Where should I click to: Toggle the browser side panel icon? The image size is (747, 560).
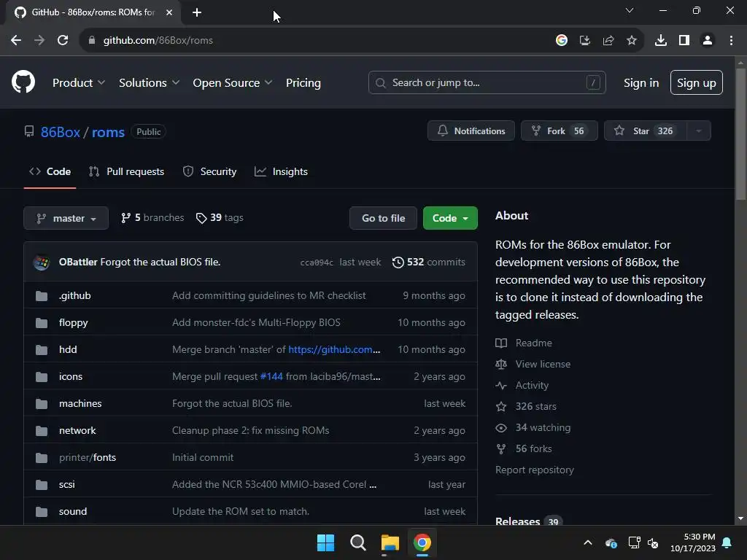(684, 41)
